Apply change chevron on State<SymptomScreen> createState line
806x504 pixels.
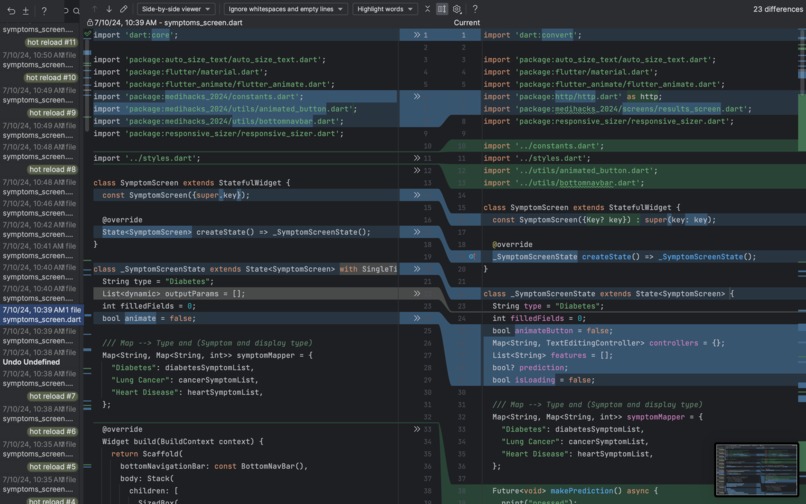pyautogui.click(x=417, y=232)
